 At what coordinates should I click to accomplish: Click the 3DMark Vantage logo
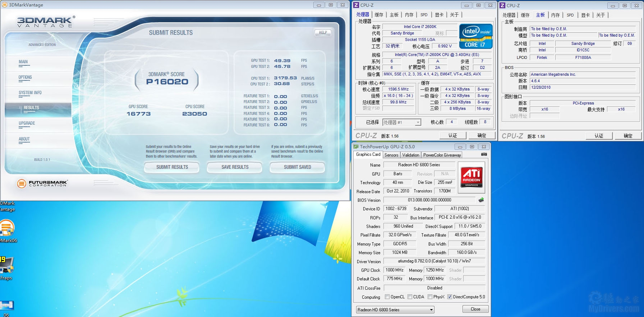[x=46, y=22]
